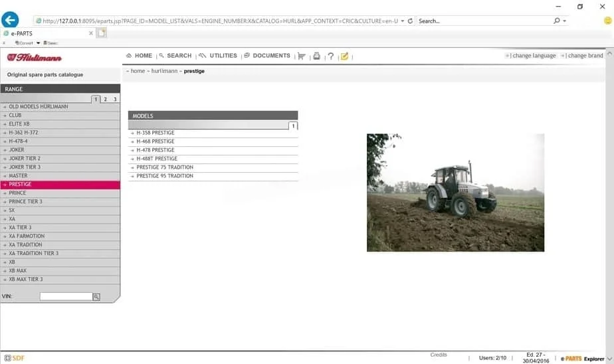This screenshot has width=614, height=364.
Task: Click the SDF logo in footer
Action: (15, 358)
